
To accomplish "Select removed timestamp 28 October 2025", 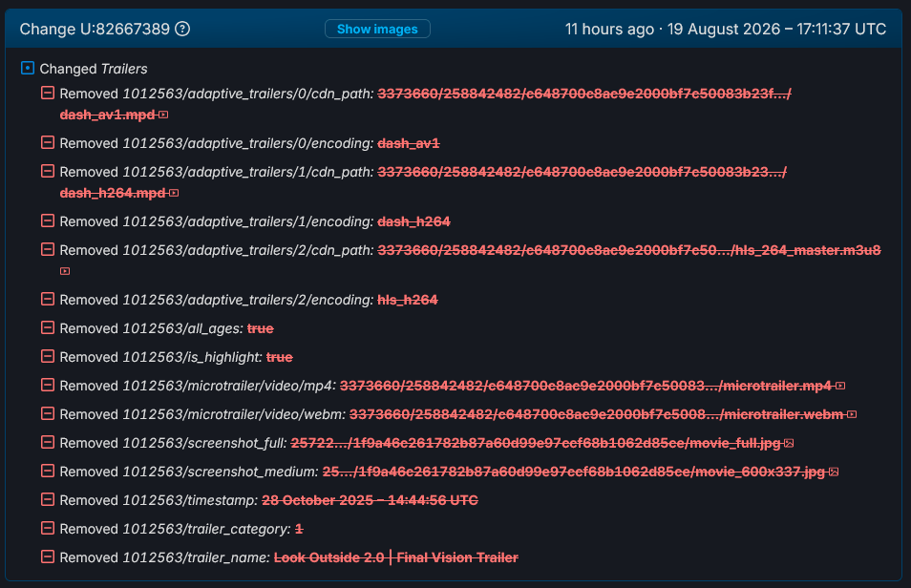I will pos(370,500).
